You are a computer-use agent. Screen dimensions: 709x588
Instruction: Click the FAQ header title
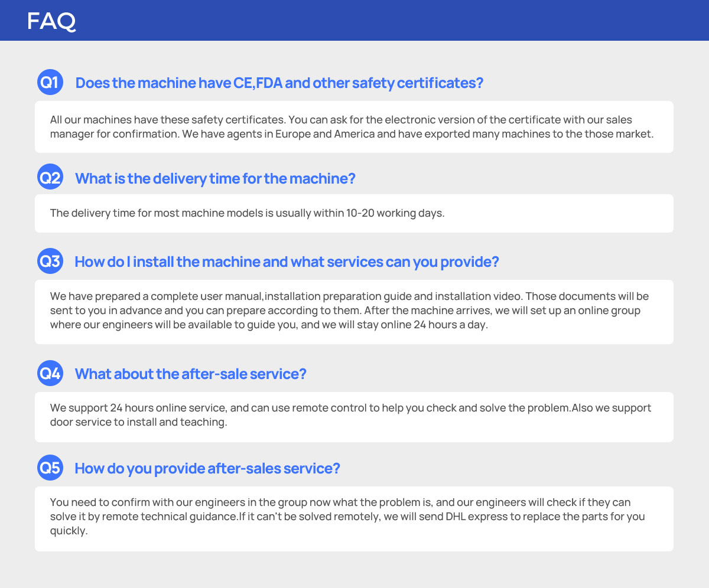point(51,21)
